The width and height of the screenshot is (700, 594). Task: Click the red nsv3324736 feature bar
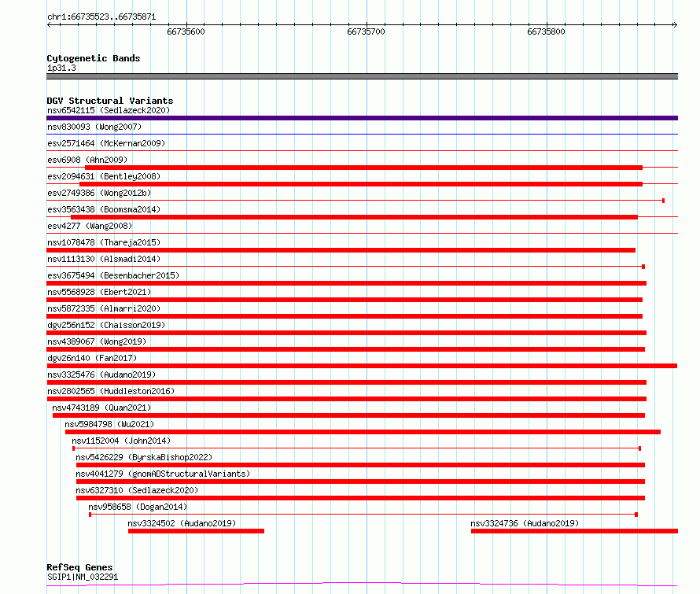pos(574,531)
